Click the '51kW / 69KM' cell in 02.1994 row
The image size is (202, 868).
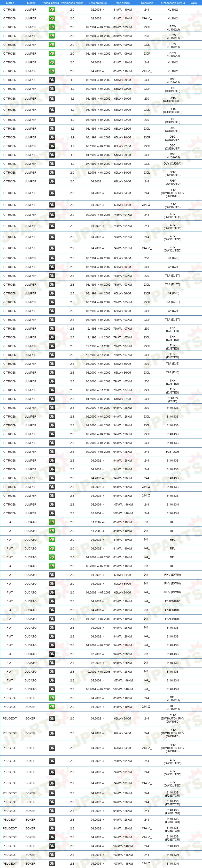(x=122, y=80)
